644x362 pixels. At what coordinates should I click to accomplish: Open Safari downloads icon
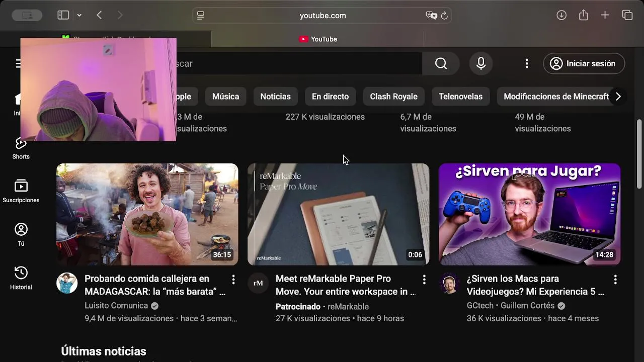click(561, 15)
